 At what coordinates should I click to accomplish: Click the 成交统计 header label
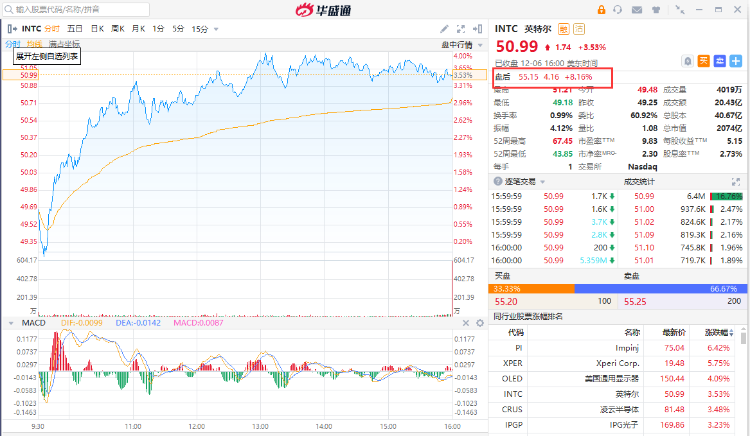point(639,182)
